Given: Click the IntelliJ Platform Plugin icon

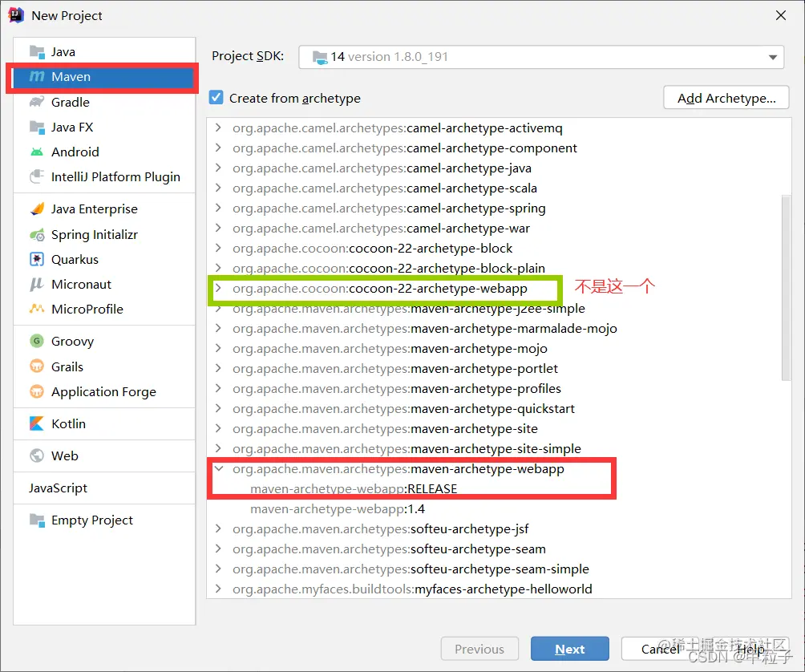Looking at the screenshot, I should pyautogui.click(x=37, y=176).
